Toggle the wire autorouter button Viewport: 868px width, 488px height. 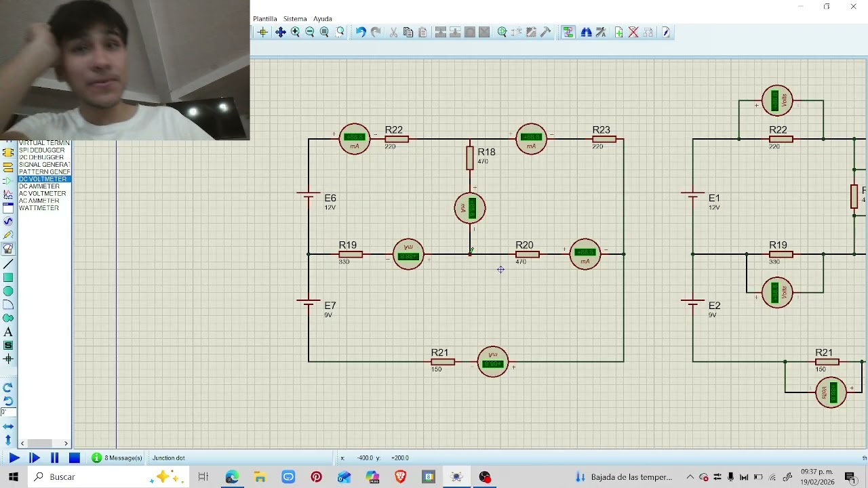[x=568, y=32]
